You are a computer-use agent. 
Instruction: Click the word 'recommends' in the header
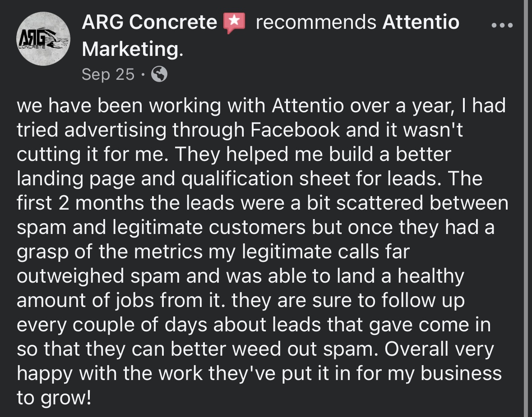click(315, 23)
